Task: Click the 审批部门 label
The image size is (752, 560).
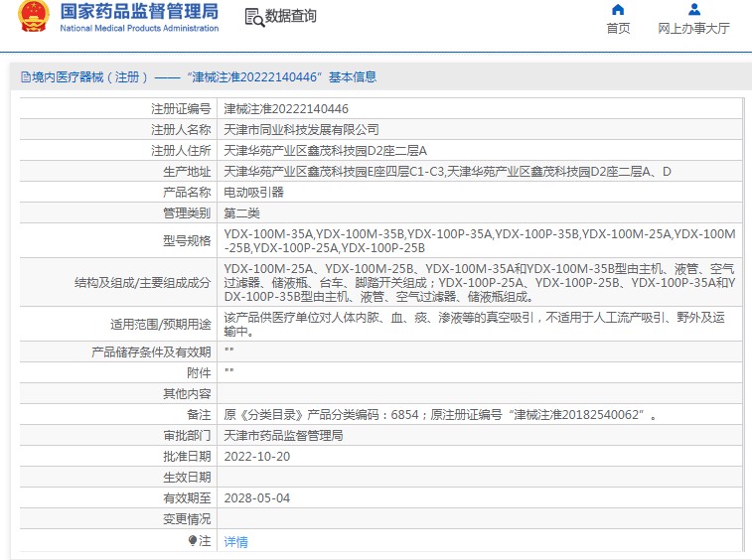Action: point(187,435)
